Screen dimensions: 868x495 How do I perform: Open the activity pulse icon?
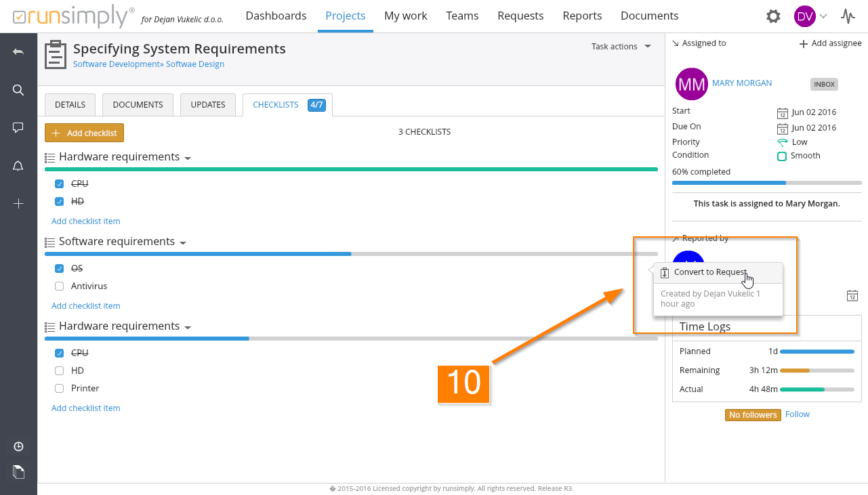[x=848, y=16]
